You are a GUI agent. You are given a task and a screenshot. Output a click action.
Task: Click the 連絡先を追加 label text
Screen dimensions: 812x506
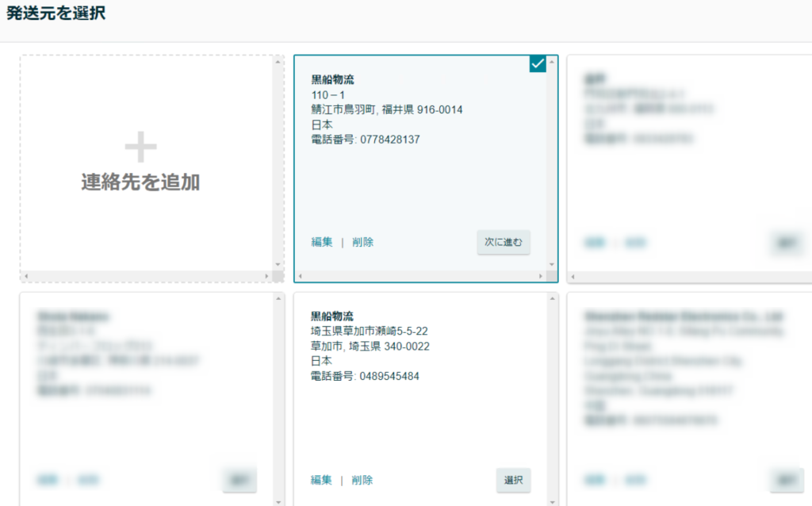[x=140, y=182]
